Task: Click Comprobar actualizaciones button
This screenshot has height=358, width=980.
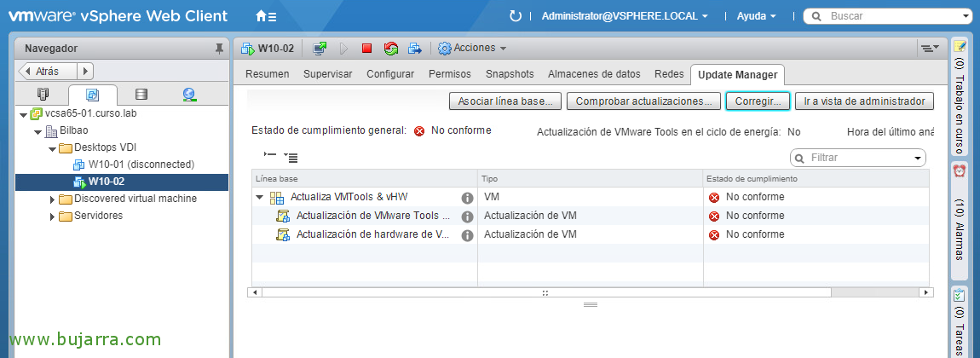Action: tap(643, 101)
